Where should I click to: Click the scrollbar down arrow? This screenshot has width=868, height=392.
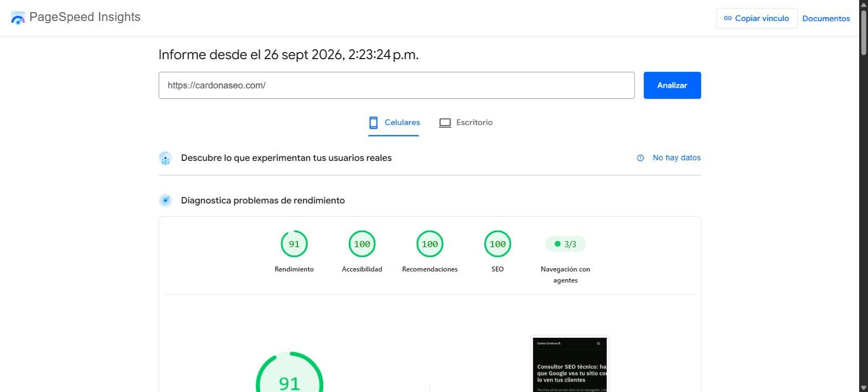[x=863, y=388]
